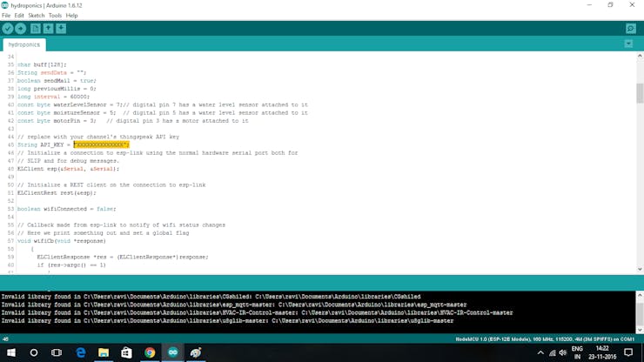
Task: Click console line about CGshiled library
Action: click(x=211, y=296)
